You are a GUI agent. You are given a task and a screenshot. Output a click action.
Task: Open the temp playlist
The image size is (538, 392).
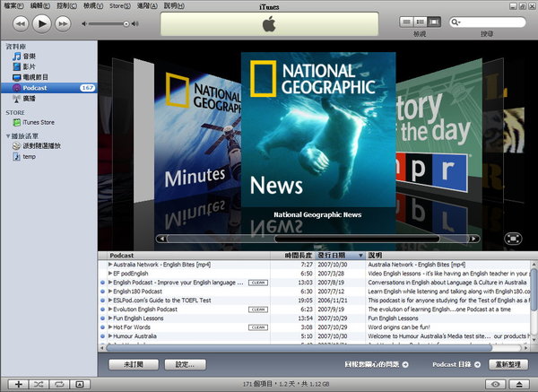pyautogui.click(x=24, y=156)
